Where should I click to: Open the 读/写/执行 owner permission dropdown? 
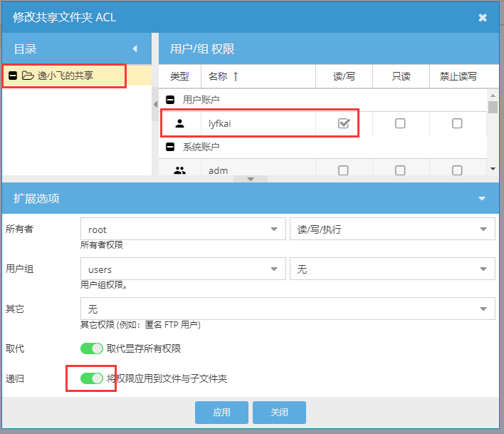pos(392,229)
